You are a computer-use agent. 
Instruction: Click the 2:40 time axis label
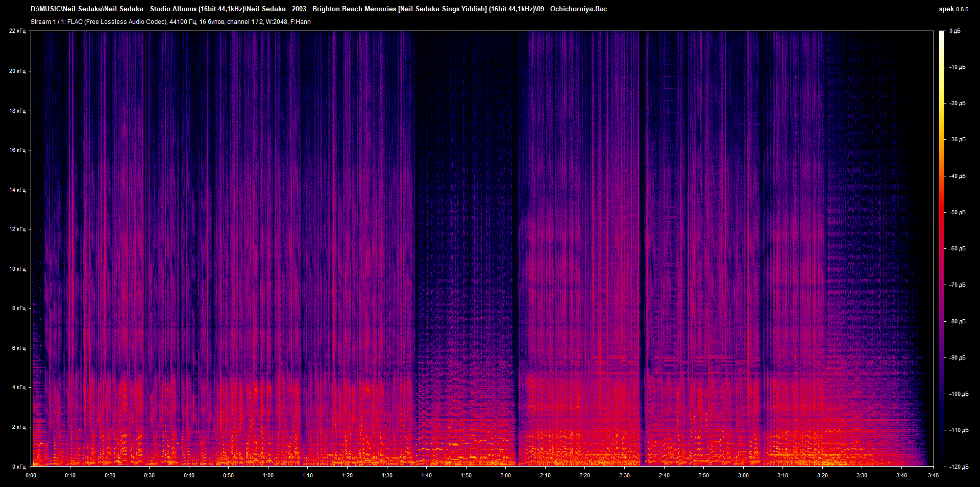pyautogui.click(x=664, y=475)
